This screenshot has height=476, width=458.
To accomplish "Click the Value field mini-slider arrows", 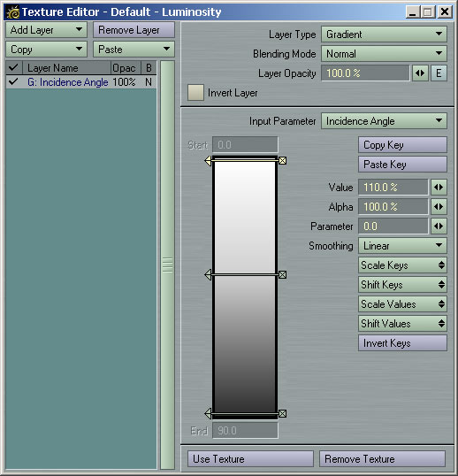I will tap(439, 188).
